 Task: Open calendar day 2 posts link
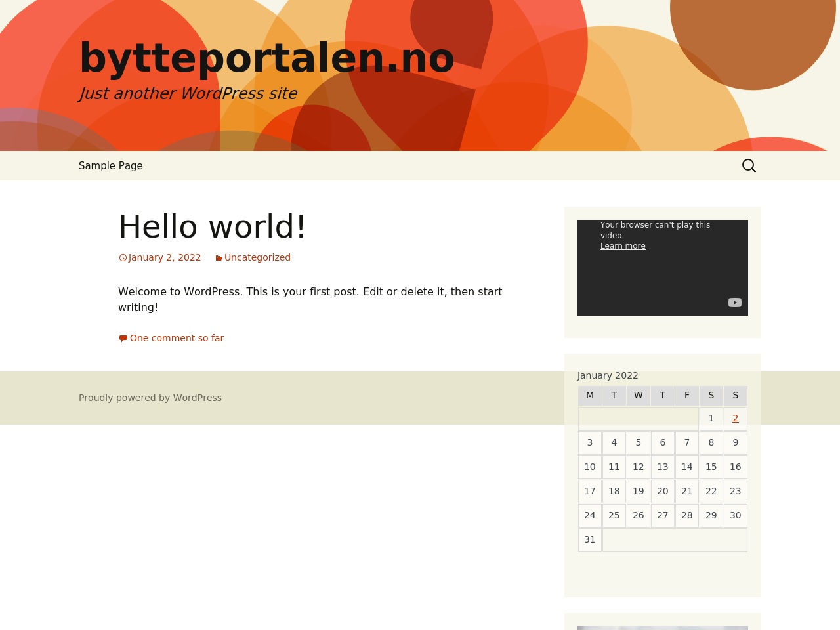pyautogui.click(x=736, y=418)
